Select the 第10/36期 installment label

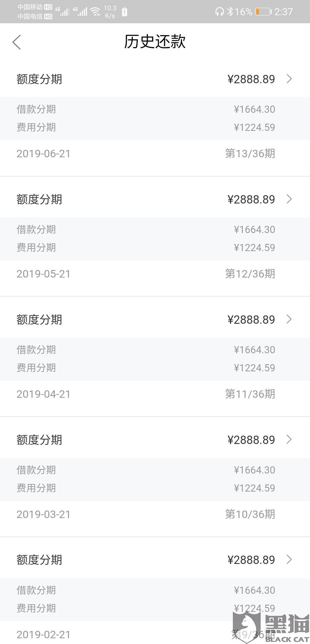(x=250, y=514)
